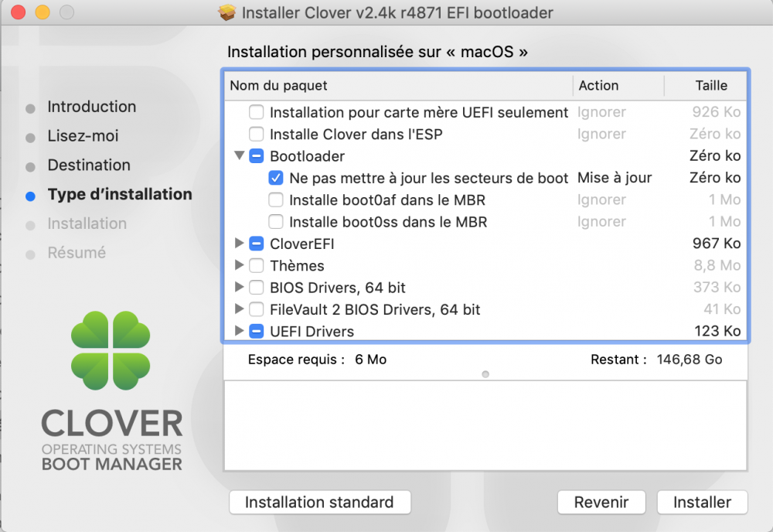Select 'Type d'installation' step in sidebar

tap(120, 194)
